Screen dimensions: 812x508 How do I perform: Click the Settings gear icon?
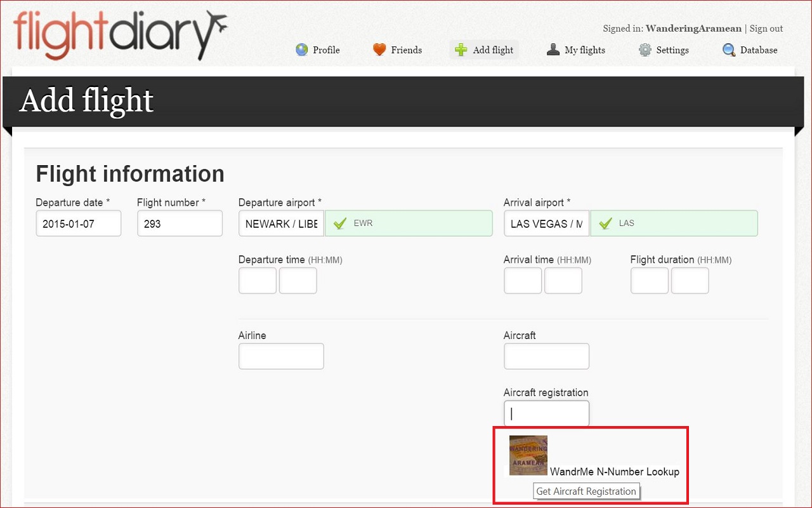click(645, 50)
